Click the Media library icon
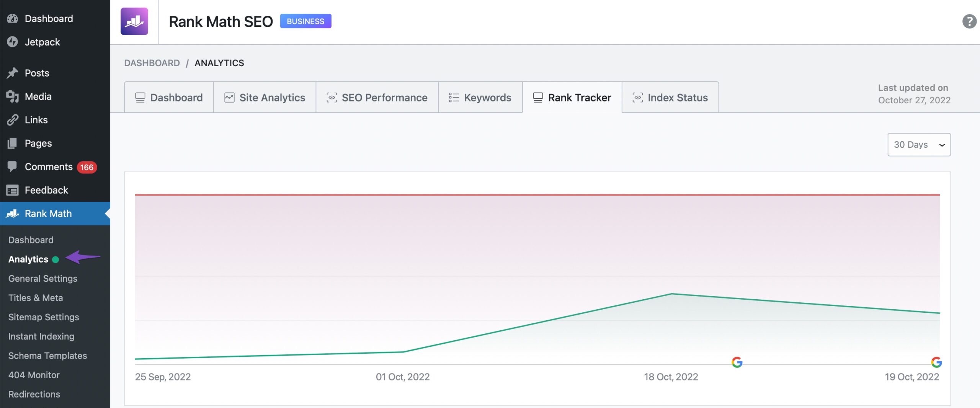This screenshot has height=408, width=980. pyautogui.click(x=12, y=96)
